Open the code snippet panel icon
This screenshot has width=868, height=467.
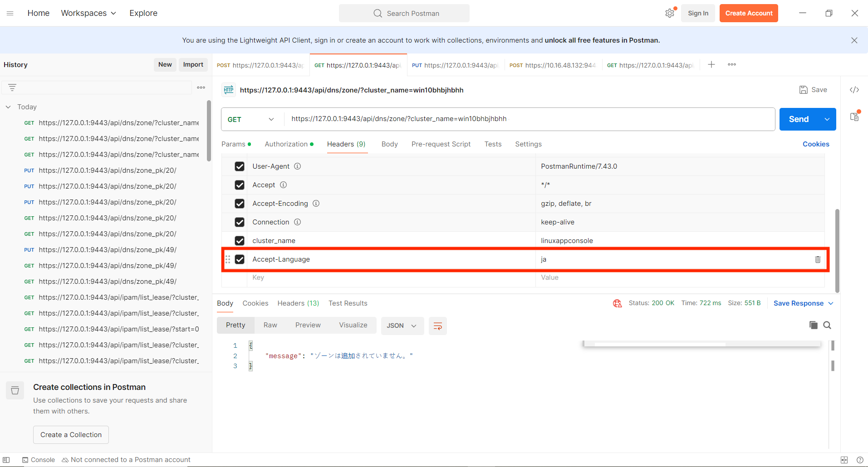click(854, 90)
